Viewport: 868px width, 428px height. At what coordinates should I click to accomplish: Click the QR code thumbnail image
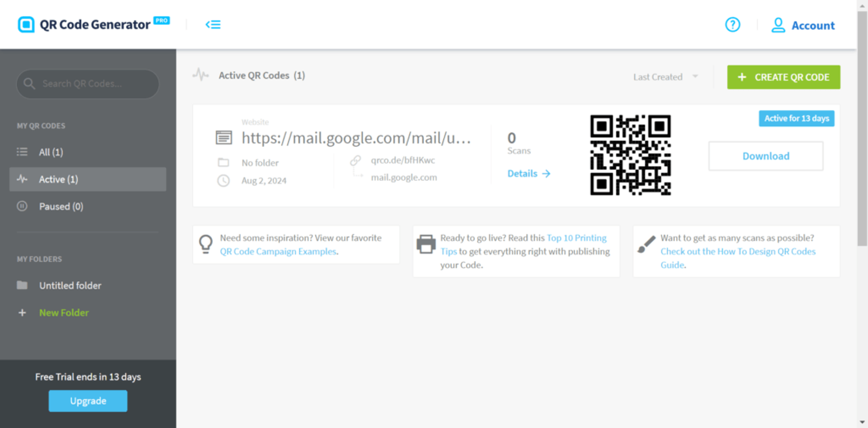pyautogui.click(x=630, y=155)
